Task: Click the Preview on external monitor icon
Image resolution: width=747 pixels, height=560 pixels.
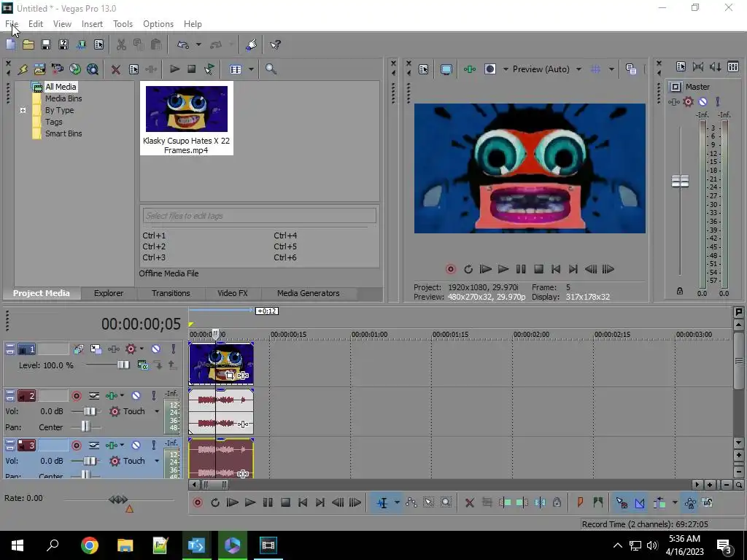Action: tap(446, 69)
